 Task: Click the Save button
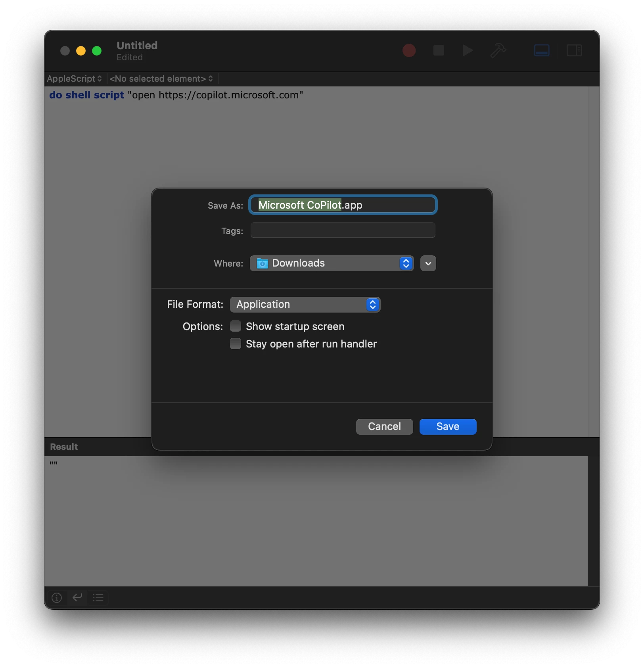pyautogui.click(x=448, y=426)
